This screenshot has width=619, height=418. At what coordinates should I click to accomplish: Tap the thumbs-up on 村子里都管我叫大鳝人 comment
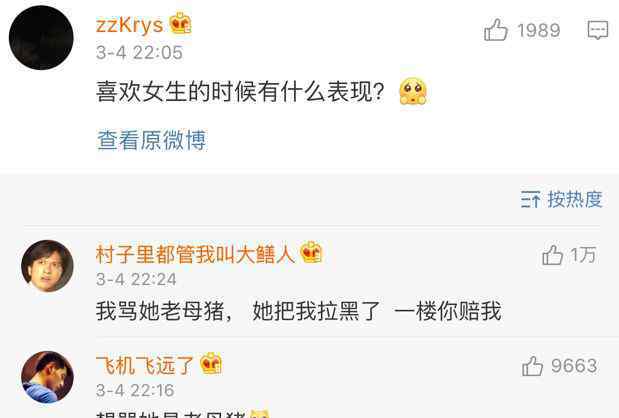[x=552, y=255]
